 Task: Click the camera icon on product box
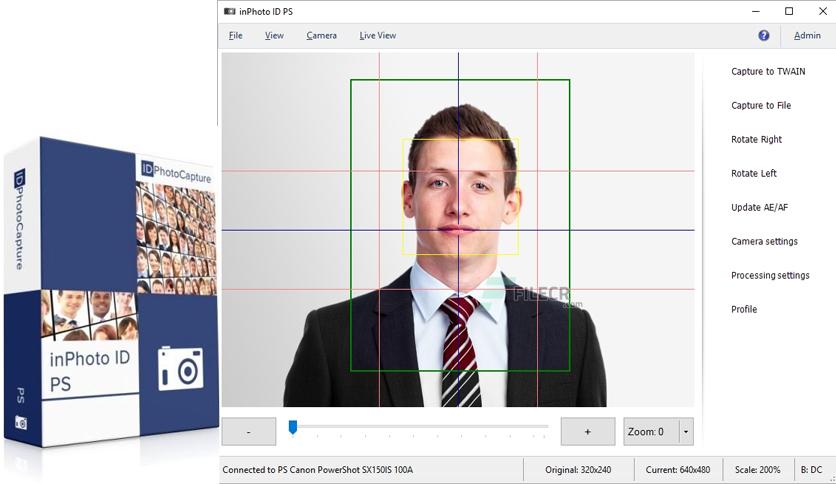pyautogui.click(x=181, y=368)
